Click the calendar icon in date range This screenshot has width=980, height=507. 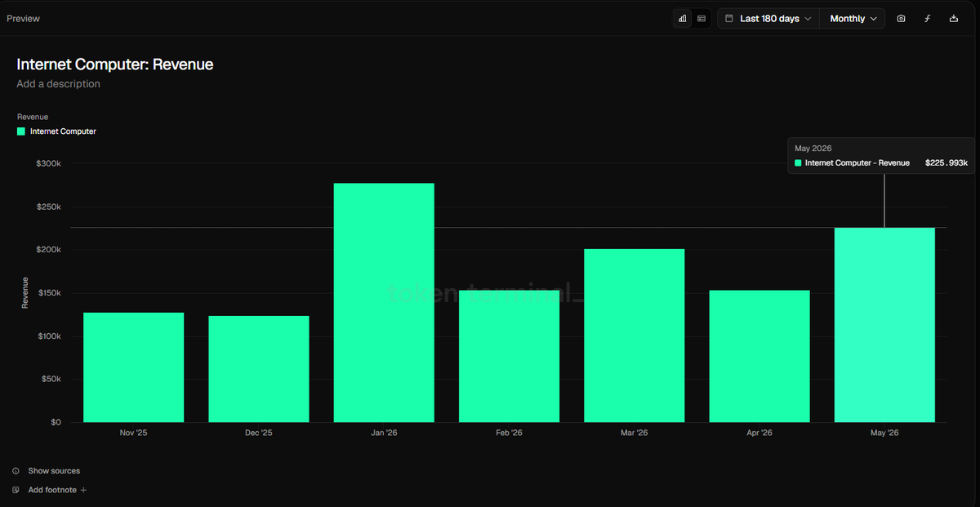[729, 18]
